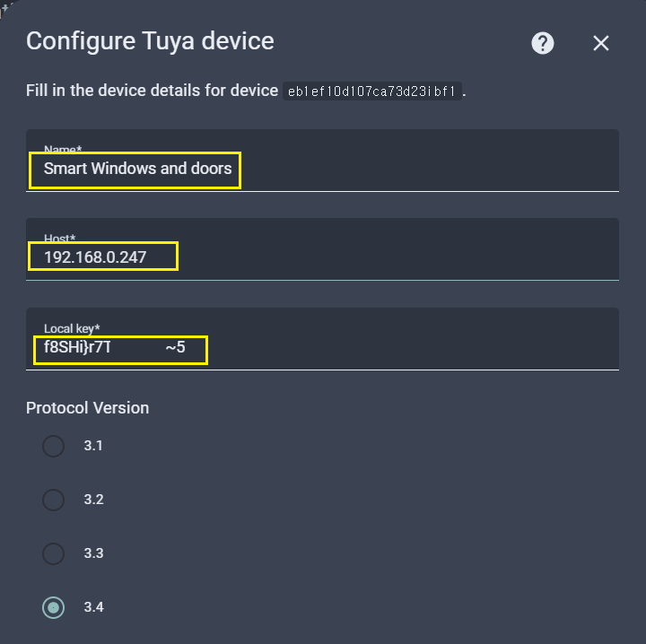Click the "Host*" field label
Viewport: 646px width, 644px height.
point(60,238)
